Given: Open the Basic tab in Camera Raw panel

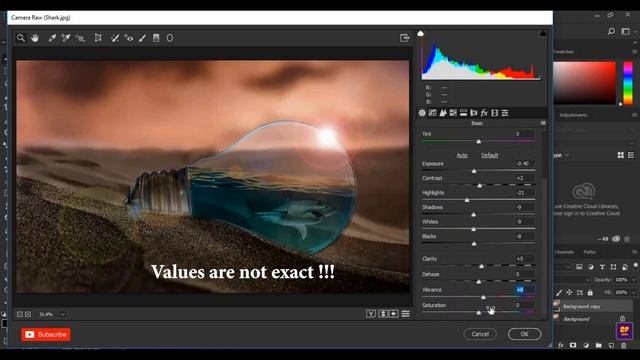Looking at the screenshot, I should (422, 113).
